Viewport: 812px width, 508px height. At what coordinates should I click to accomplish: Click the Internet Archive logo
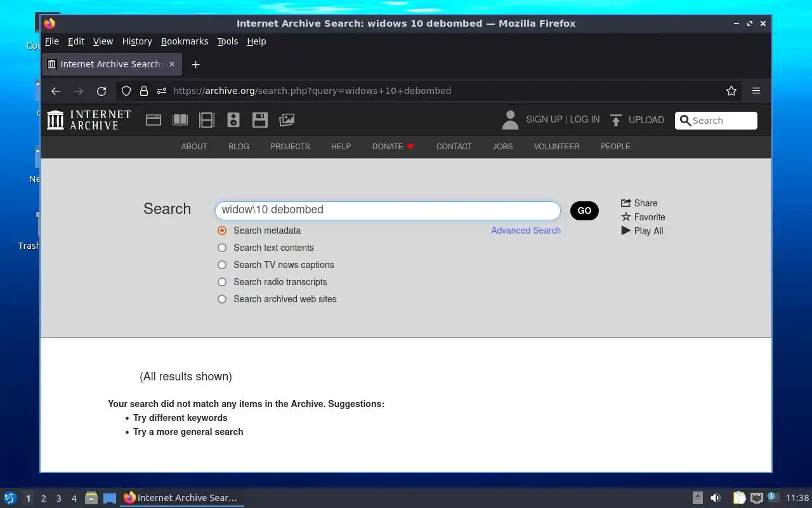pos(89,120)
